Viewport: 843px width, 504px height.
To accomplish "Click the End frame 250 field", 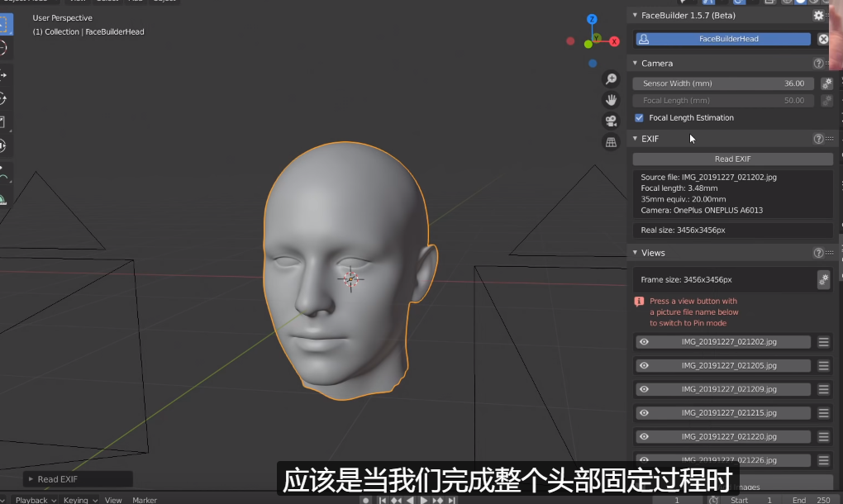I will click(x=810, y=500).
